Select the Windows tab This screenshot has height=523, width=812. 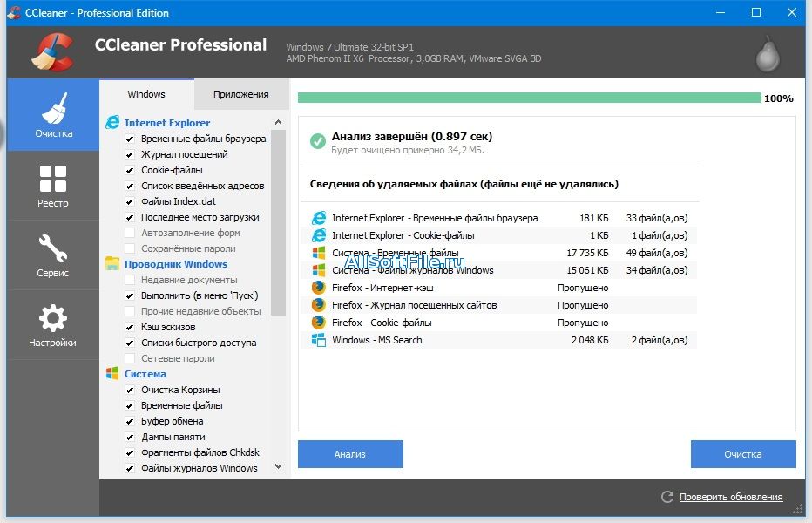pos(145,94)
